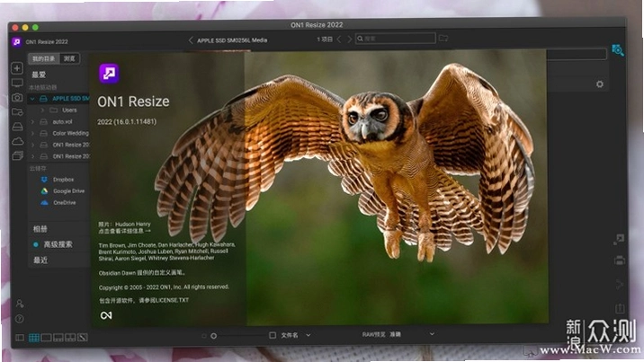The height and width of the screenshot is (362, 644).
Task: Click the albums stack icon in sidebar
Action: (x=17, y=155)
